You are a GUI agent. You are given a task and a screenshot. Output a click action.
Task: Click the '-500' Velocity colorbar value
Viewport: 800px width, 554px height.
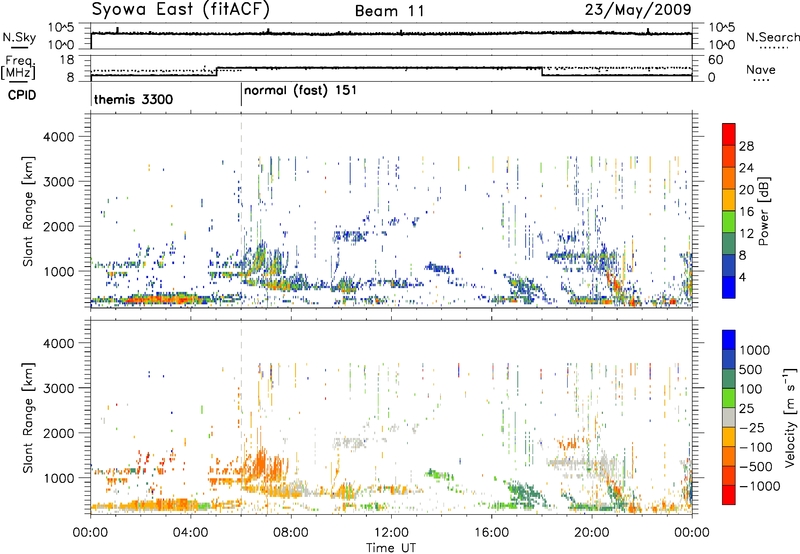(756, 467)
